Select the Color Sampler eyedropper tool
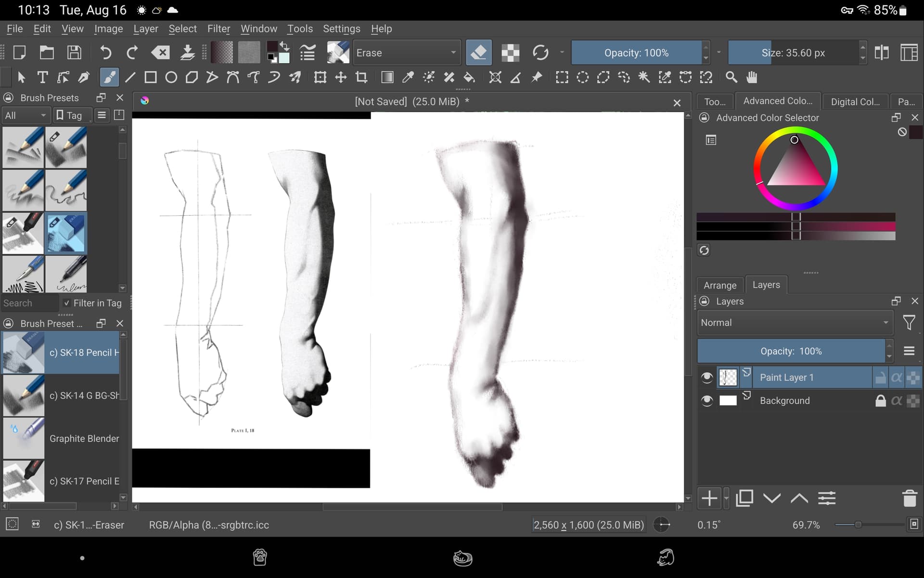Image resolution: width=924 pixels, height=578 pixels. [408, 78]
